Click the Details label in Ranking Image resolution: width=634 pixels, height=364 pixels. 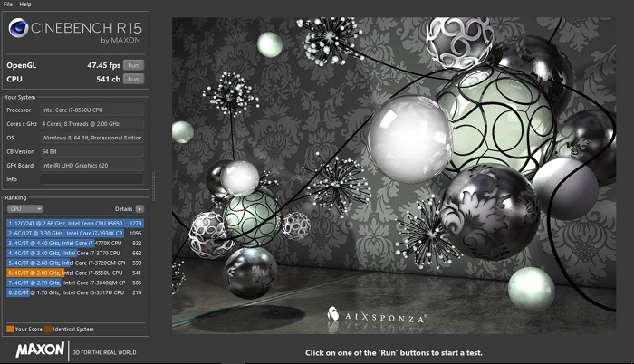click(x=123, y=209)
